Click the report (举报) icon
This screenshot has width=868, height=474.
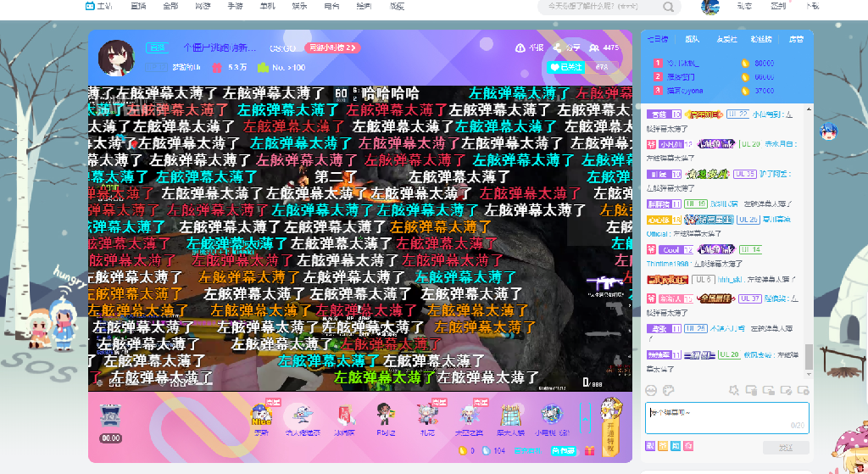coord(520,48)
